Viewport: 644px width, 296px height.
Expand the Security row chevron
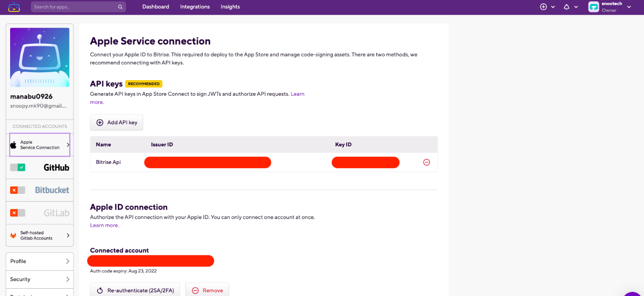[x=68, y=279]
